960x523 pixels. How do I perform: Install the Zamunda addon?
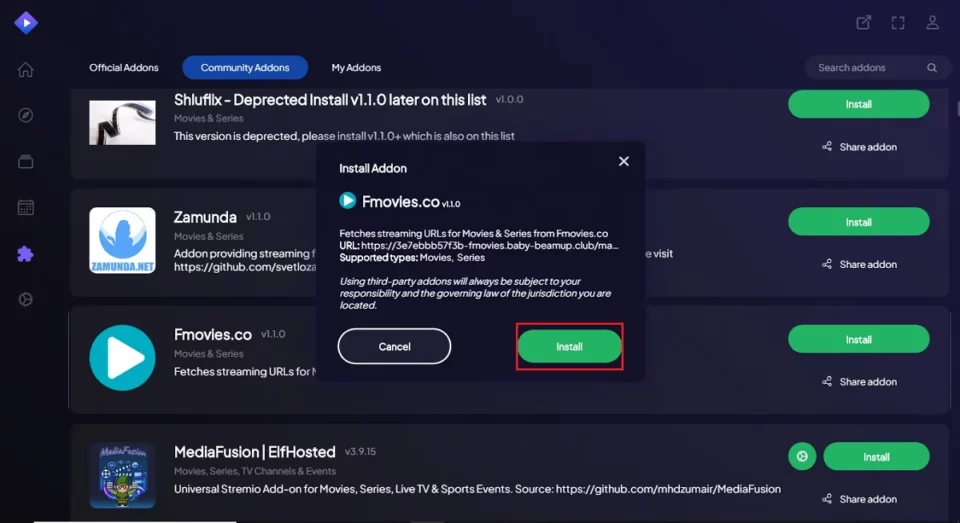click(x=858, y=222)
